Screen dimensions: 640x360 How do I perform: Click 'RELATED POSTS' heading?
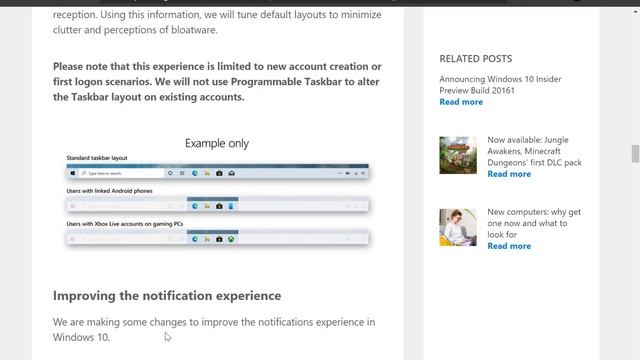pyautogui.click(x=476, y=59)
